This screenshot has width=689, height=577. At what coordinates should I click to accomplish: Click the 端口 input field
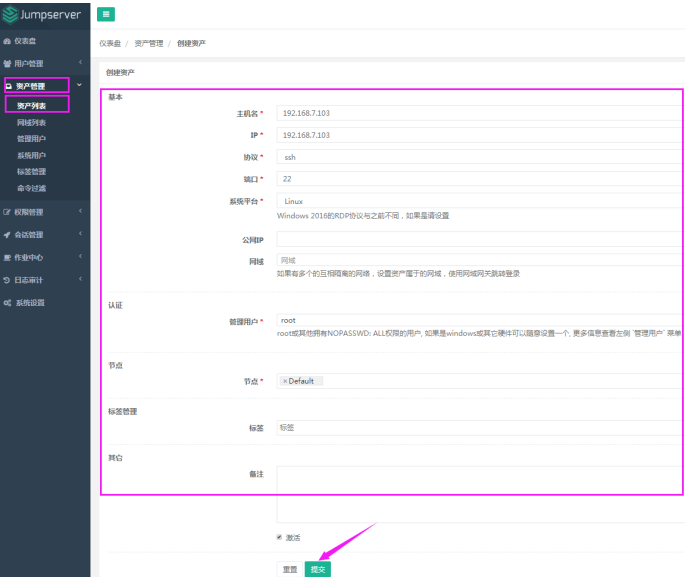point(480,179)
